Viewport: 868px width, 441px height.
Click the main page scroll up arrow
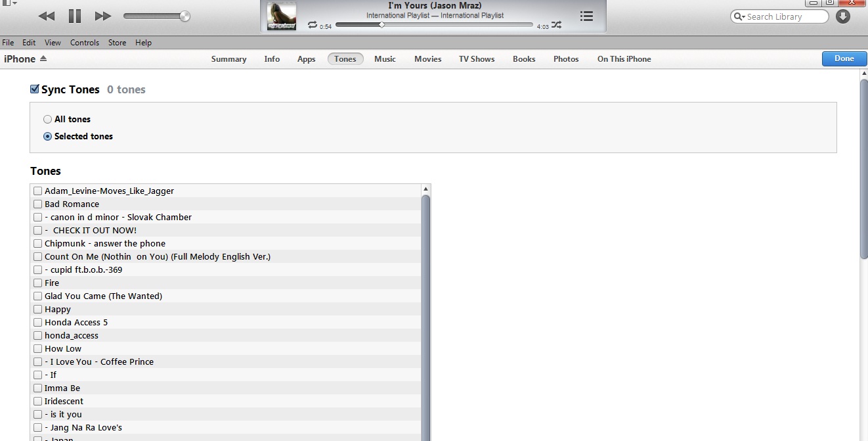pyautogui.click(x=863, y=74)
